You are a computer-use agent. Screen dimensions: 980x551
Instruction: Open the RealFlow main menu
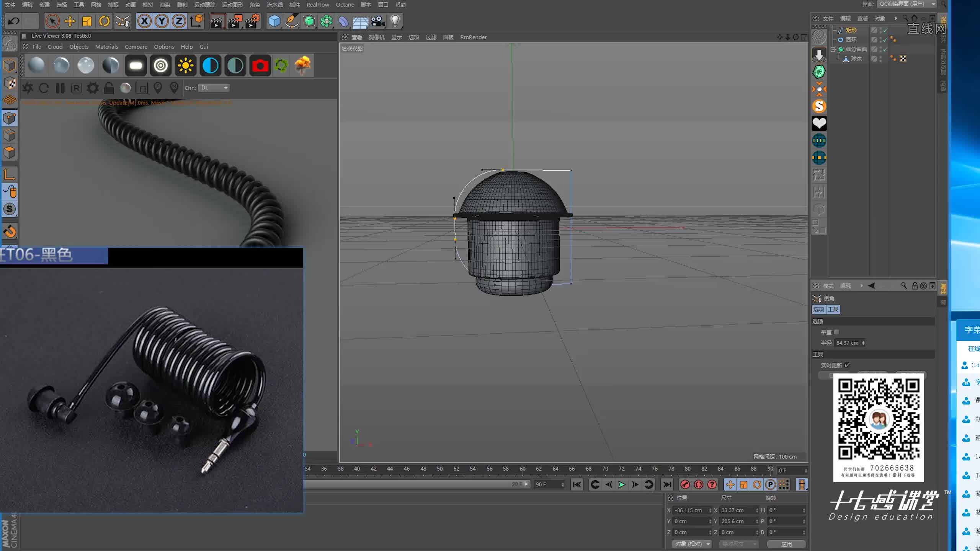(x=318, y=5)
